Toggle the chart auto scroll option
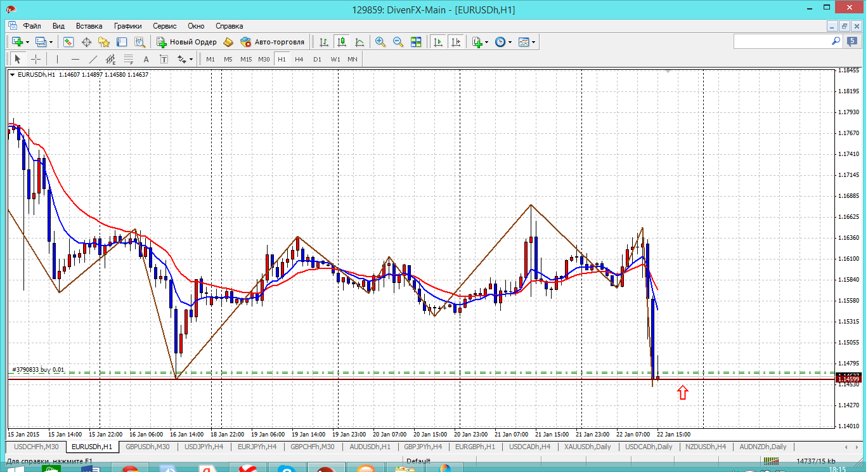Image resolution: width=868 pixels, height=472 pixels. (437, 42)
